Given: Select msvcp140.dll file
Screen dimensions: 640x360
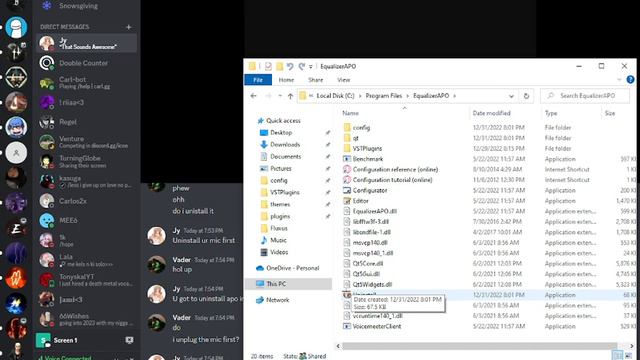Looking at the screenshot, I should point(370,243).
